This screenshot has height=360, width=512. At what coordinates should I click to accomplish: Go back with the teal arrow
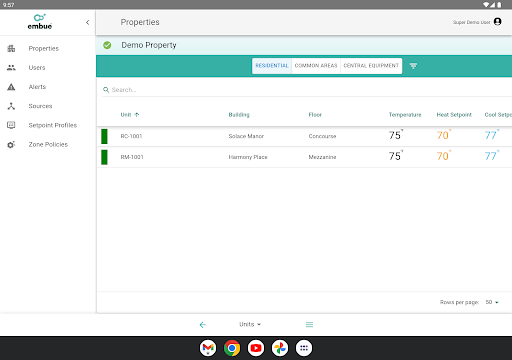[x=202, y=325]
